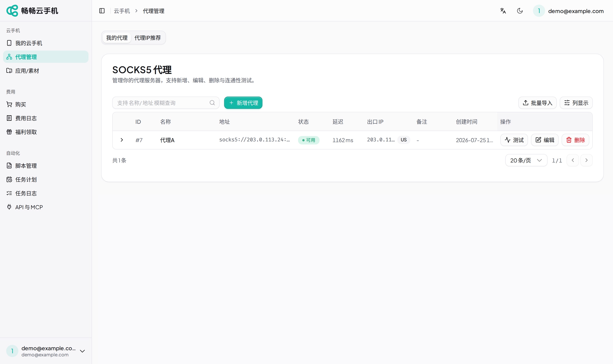Go to next page arrow
Viewport: 613px width, 364px height.
tap(586, 160)
